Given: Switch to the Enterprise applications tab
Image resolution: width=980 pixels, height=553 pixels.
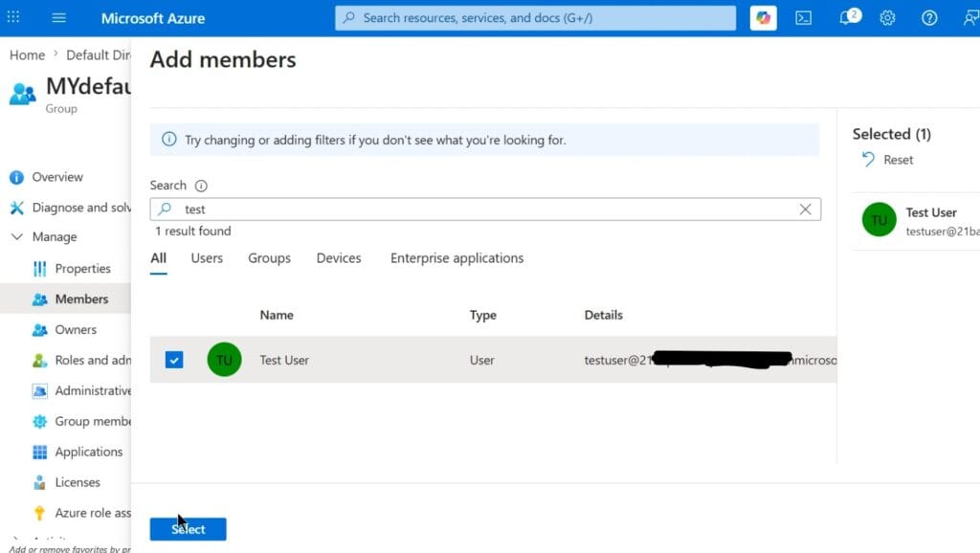Looking at the screenshot, I should [457, 258].
